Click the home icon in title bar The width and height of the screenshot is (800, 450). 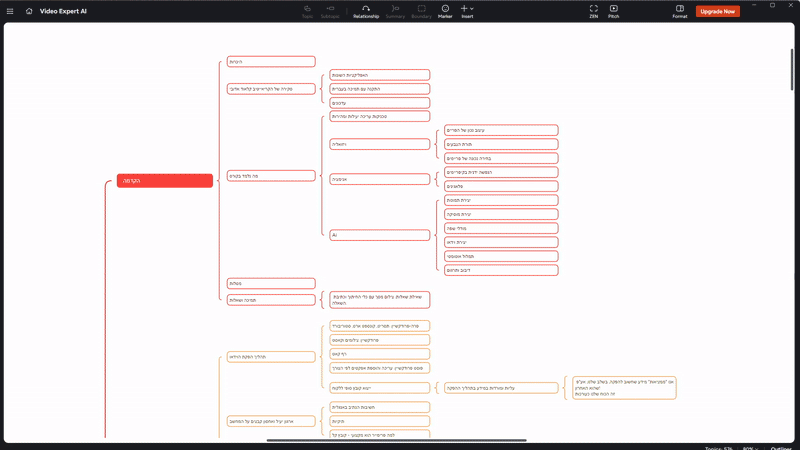pos(28,11)
